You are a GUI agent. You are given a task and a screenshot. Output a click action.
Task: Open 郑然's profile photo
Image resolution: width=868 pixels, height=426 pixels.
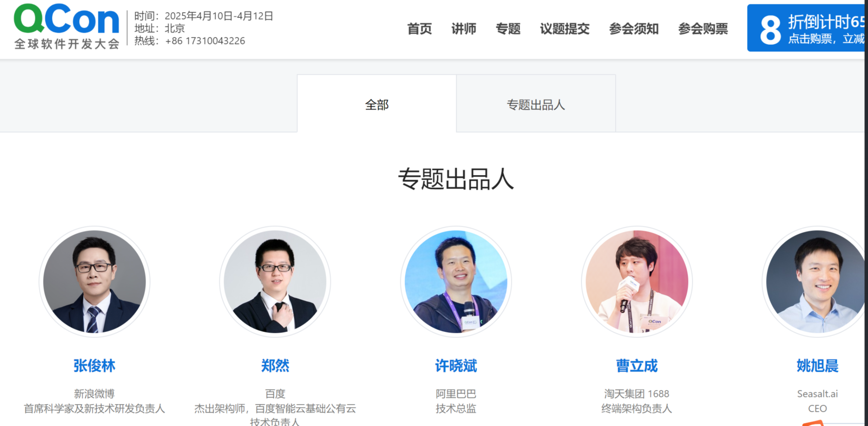click(x=275, y=281)
